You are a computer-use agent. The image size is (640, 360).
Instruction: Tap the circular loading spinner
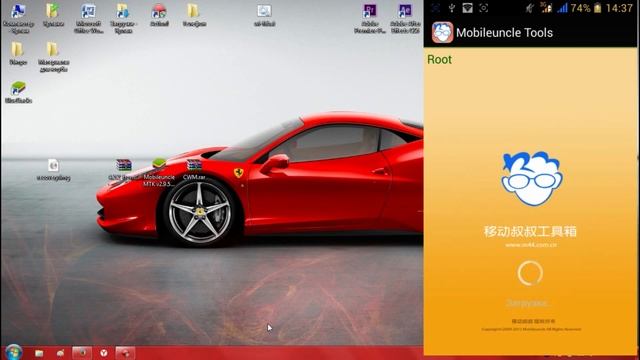coord(530,273)
